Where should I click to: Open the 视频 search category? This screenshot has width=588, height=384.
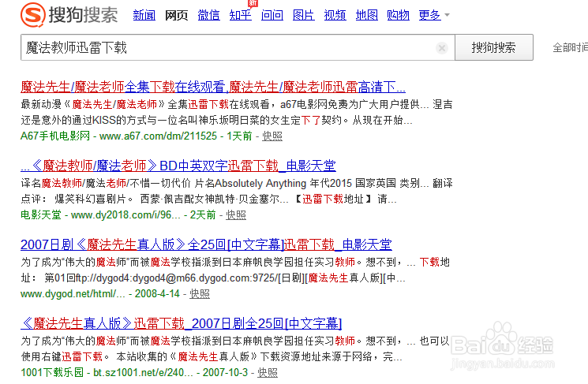335,15
